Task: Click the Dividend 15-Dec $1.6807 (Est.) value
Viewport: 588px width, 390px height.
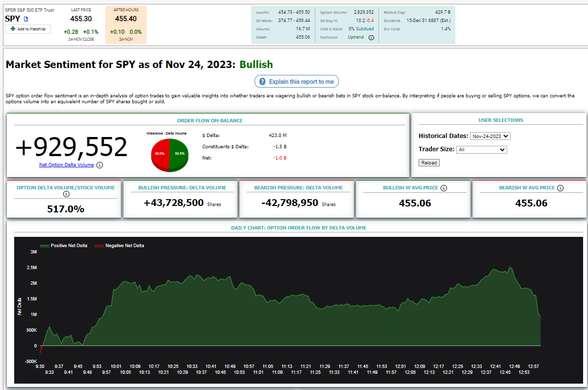Action: [428, 21]
